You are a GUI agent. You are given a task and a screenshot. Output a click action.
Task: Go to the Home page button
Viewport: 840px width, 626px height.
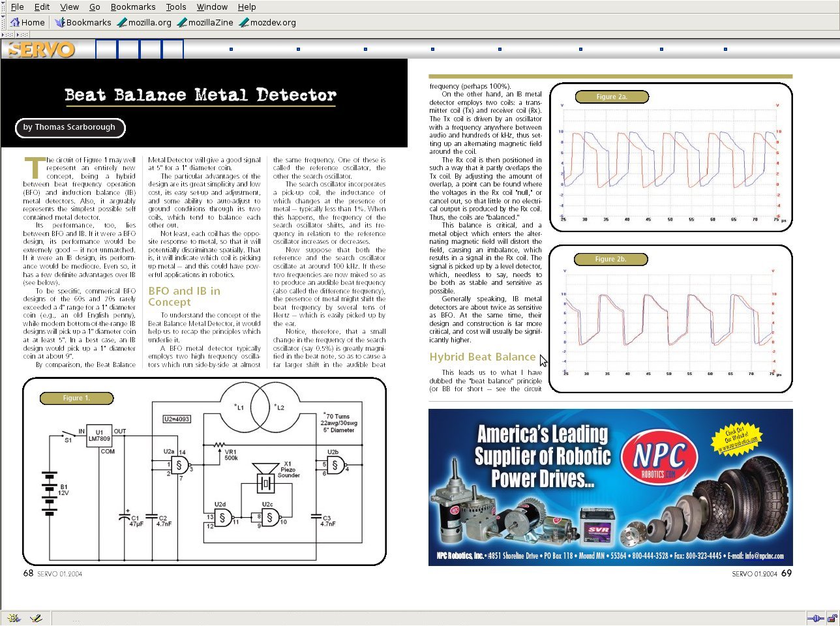[x=27, y=22]
